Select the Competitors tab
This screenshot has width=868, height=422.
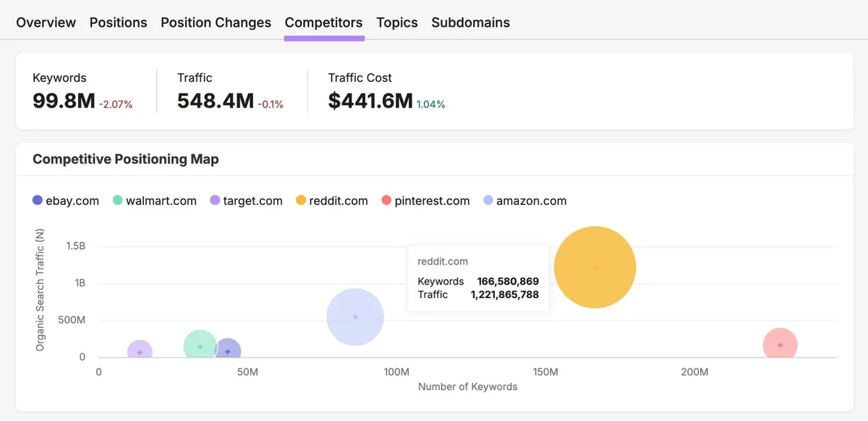tap(324, 22)
